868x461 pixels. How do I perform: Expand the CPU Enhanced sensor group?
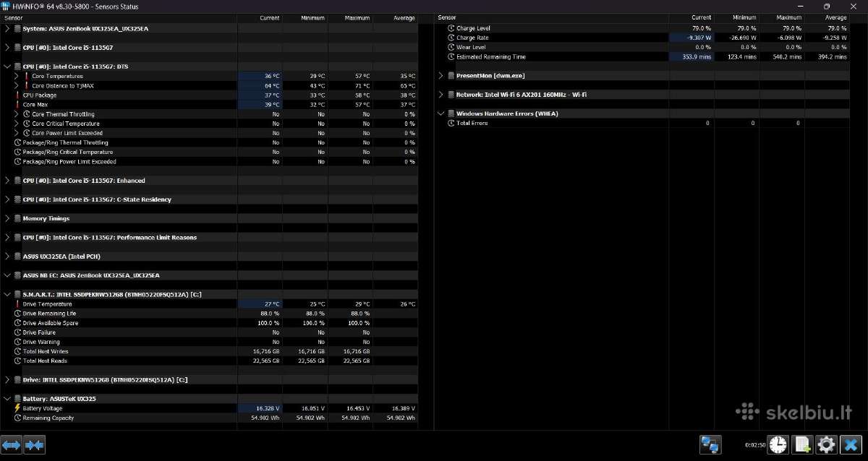(x=7, y=181)
